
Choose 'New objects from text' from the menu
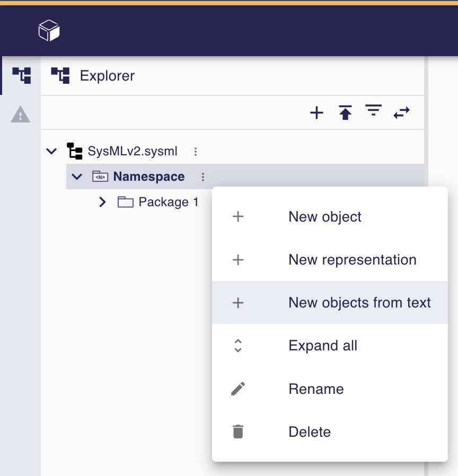(359, 302)
